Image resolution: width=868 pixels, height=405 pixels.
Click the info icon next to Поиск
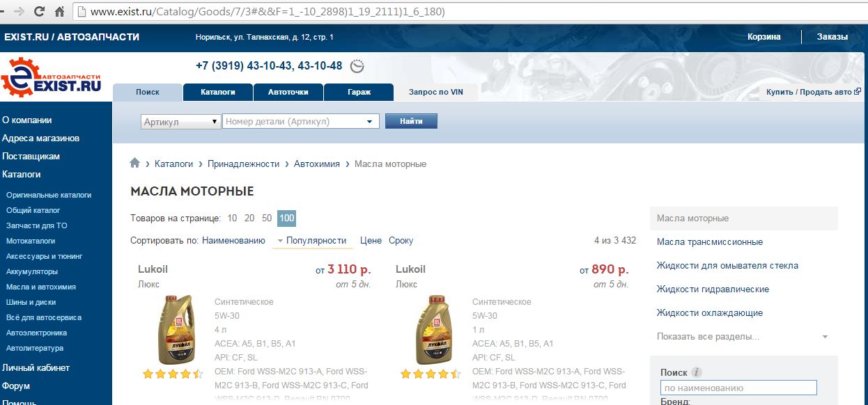(697, 372)
